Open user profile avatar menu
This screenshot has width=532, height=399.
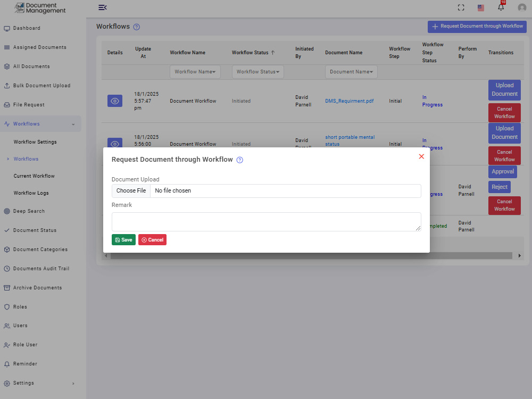522,7
